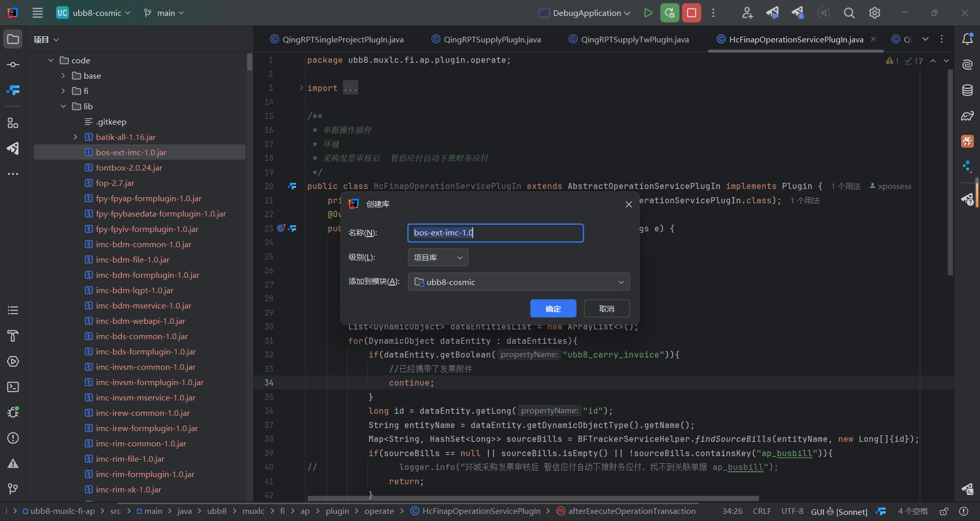Show hidden editor tabs list
The height and width of the screenshot is (521, 980).
click(x=925, y=39)
